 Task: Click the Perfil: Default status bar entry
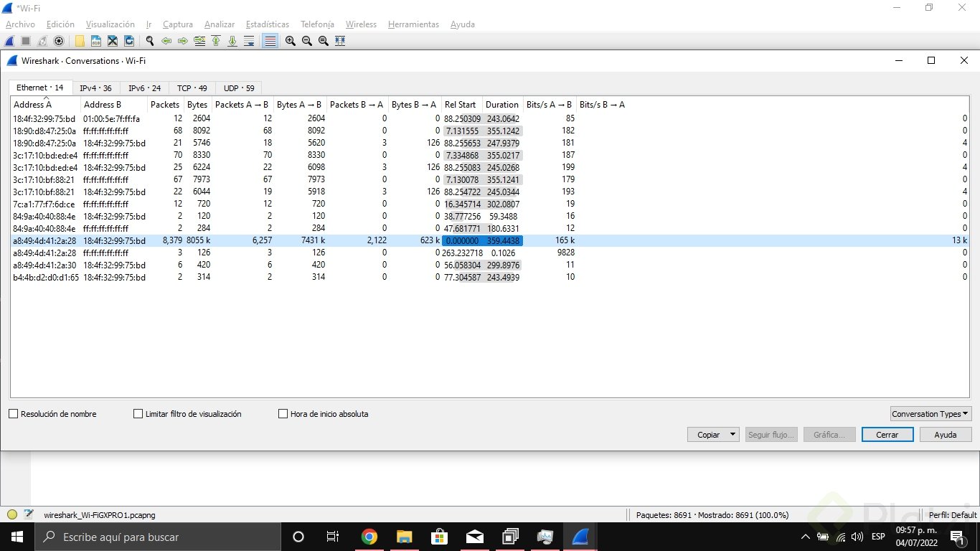[x=953, y=515]
